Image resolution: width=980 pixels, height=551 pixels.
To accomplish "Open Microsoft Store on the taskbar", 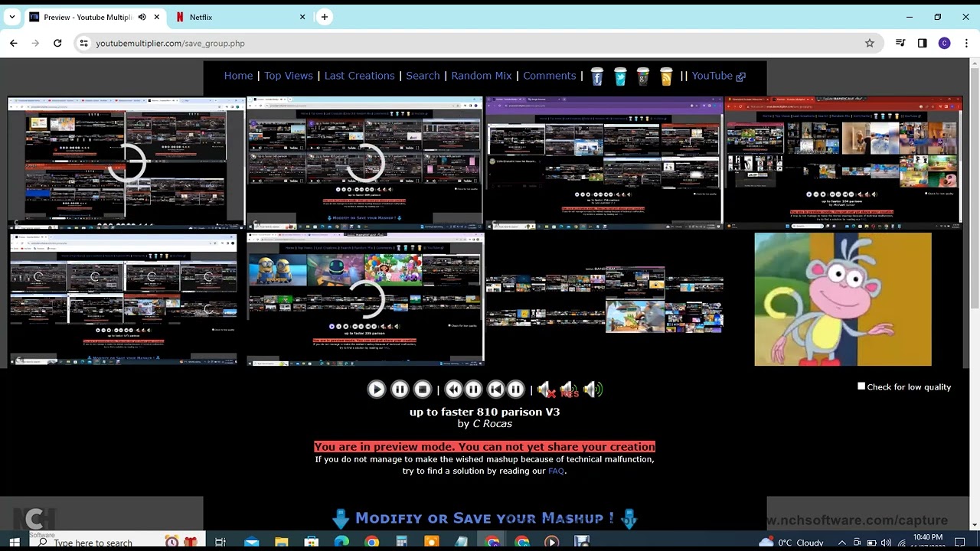I will (311, 542).
